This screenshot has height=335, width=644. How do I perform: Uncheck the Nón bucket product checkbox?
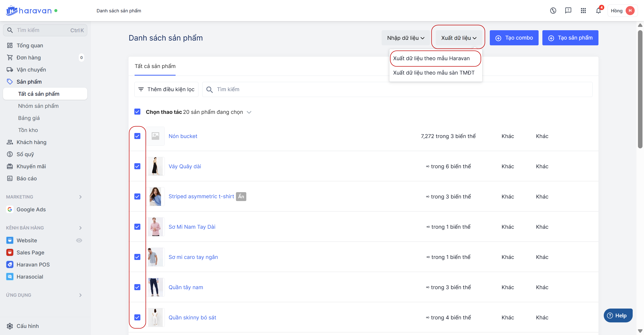[x=137, y=136]
